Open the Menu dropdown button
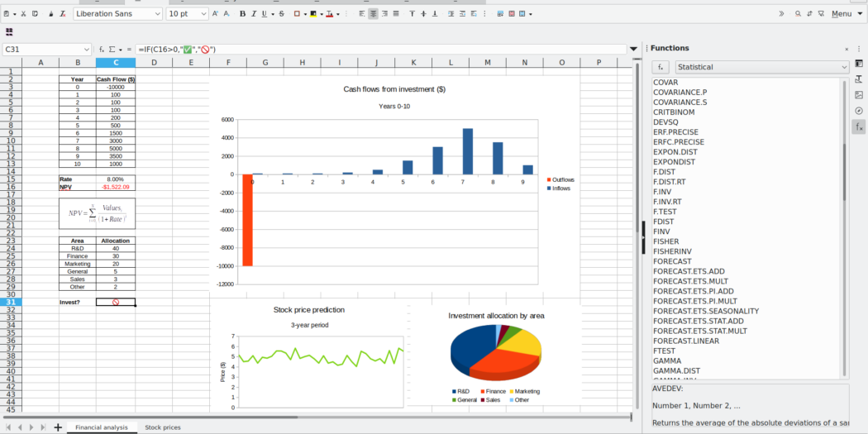Screen dimensions: 868x434 click(x=846, y=14)
